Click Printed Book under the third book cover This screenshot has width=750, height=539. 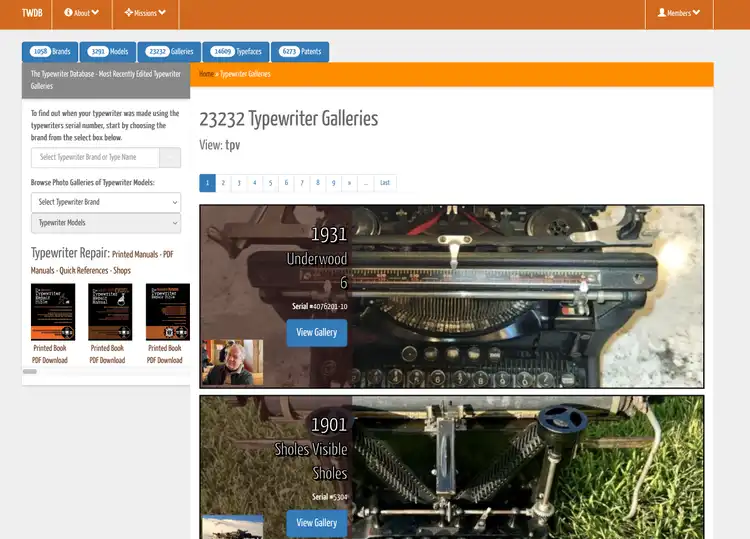tap(165, 348)
